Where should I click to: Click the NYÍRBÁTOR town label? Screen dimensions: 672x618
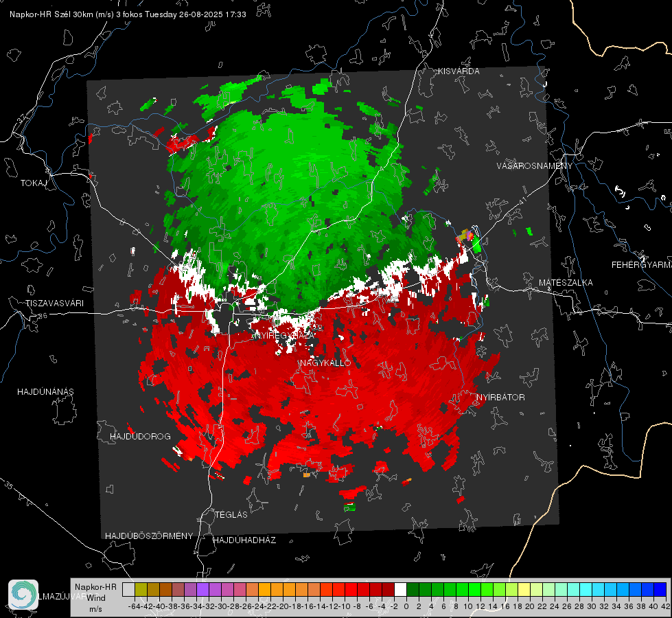pyautogui.click(x=500, y=398)
